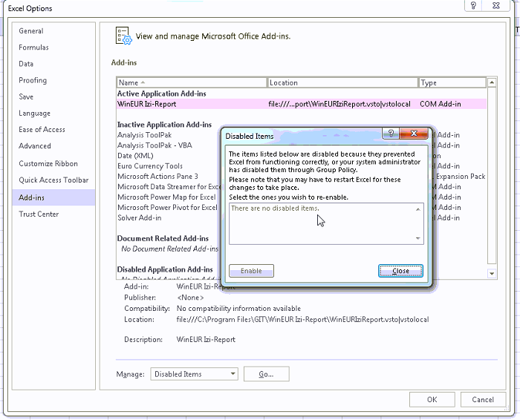Sort add-ins by the Location column header
Image resolution: width=520 pixels, height=420 pixels.
point(342,83)
